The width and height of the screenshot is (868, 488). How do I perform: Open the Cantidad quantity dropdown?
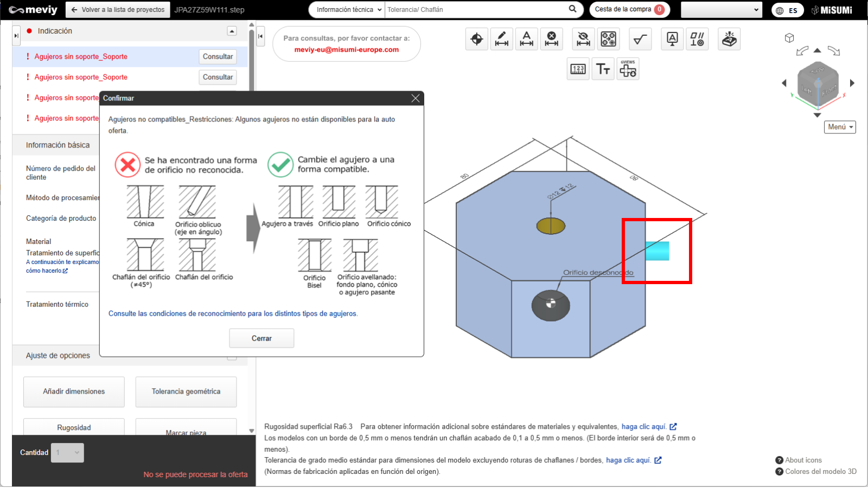(x=68, y=453)
